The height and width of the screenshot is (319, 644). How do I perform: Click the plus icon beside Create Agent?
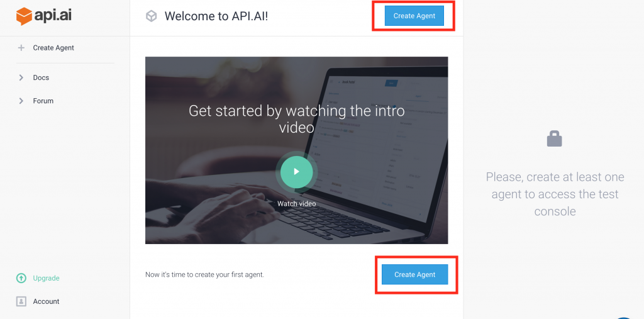click(x=21, y=48)
